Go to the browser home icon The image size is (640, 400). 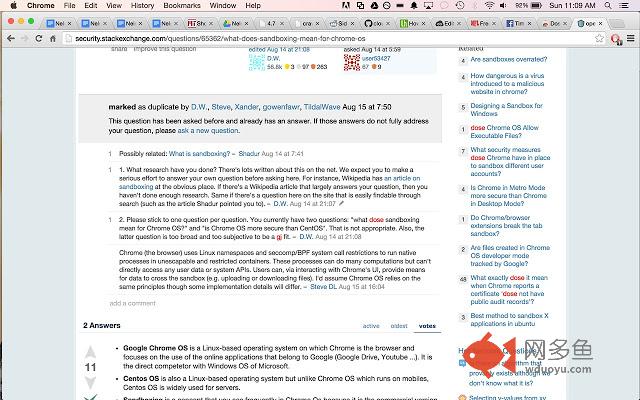click(x=53, y=38)
